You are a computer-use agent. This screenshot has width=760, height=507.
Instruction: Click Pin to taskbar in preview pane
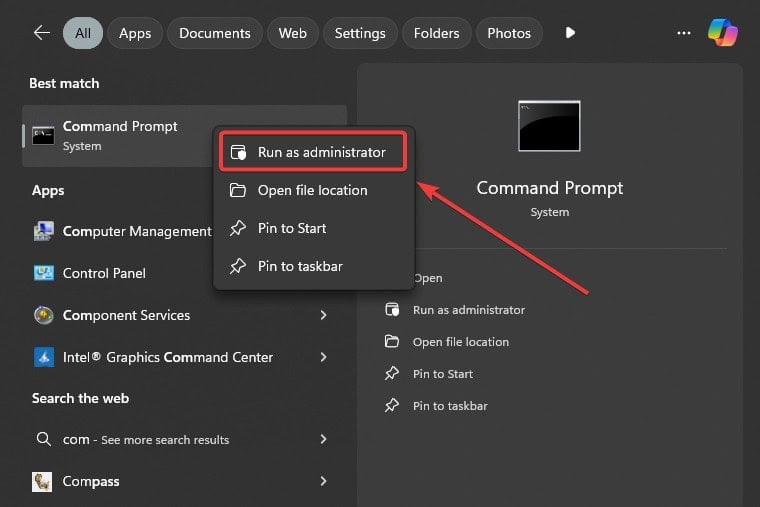[x=450, y=406]
